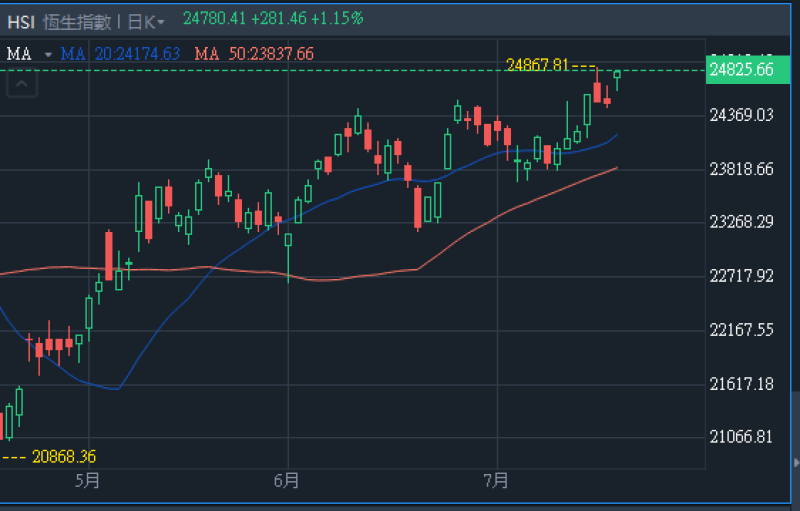Click the small arrow at the right edge
The image size is (800, 511).
pos(795,462)
